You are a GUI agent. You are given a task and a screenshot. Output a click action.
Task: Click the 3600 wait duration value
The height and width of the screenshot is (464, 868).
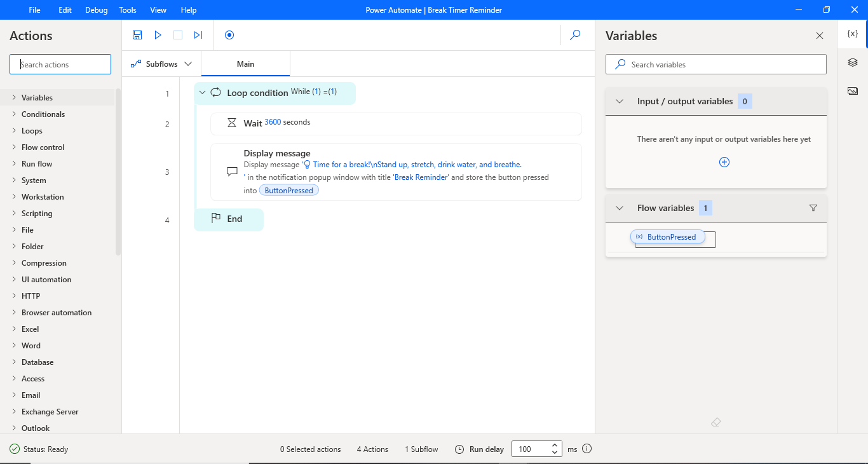tap(273, 122)
